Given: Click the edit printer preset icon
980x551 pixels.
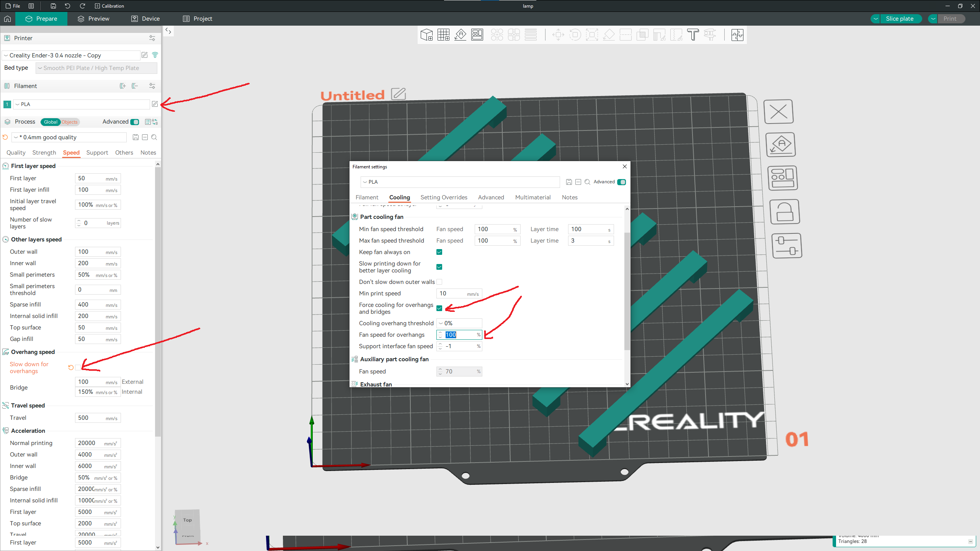Looking at the screenshot, I should click(x=144, y=55).
